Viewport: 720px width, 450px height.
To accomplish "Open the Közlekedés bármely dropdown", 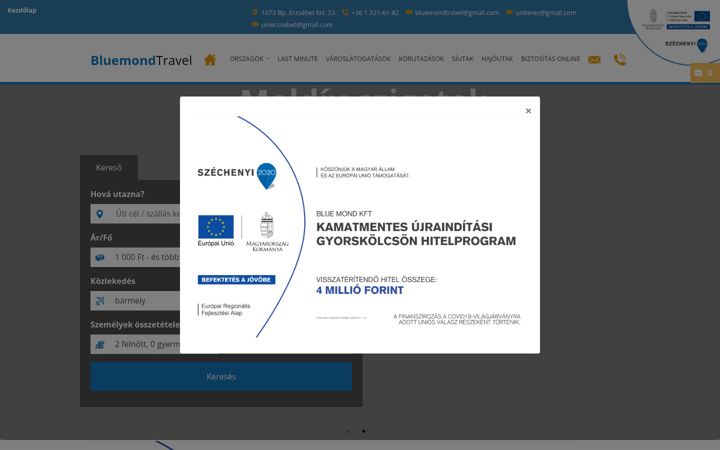I will [x=135, y=301].
